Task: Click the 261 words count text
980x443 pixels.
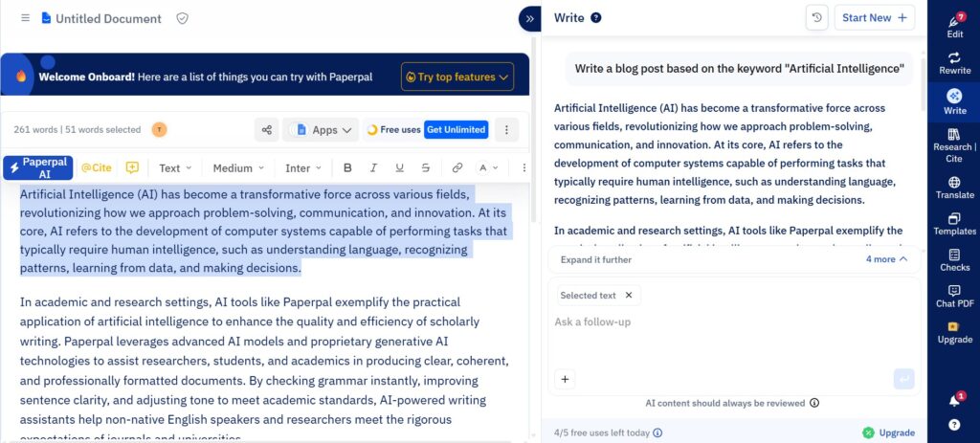Action: click(x=37, y=130)
